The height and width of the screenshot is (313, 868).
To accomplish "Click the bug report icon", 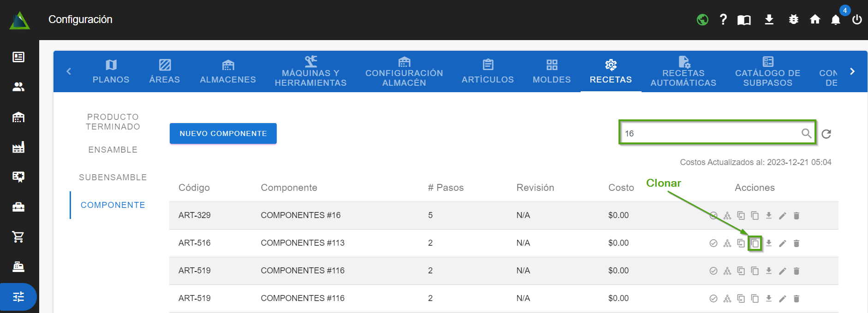I will click(793, 19).
